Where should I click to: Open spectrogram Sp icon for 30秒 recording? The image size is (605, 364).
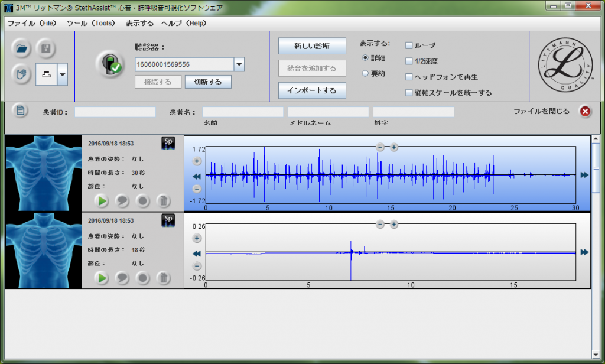(168, 143)
